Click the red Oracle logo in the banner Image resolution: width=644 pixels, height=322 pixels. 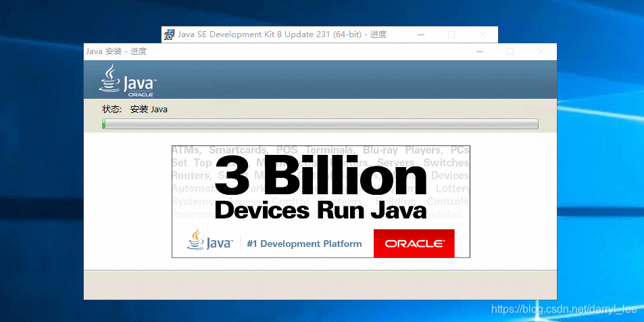[414, 243]
